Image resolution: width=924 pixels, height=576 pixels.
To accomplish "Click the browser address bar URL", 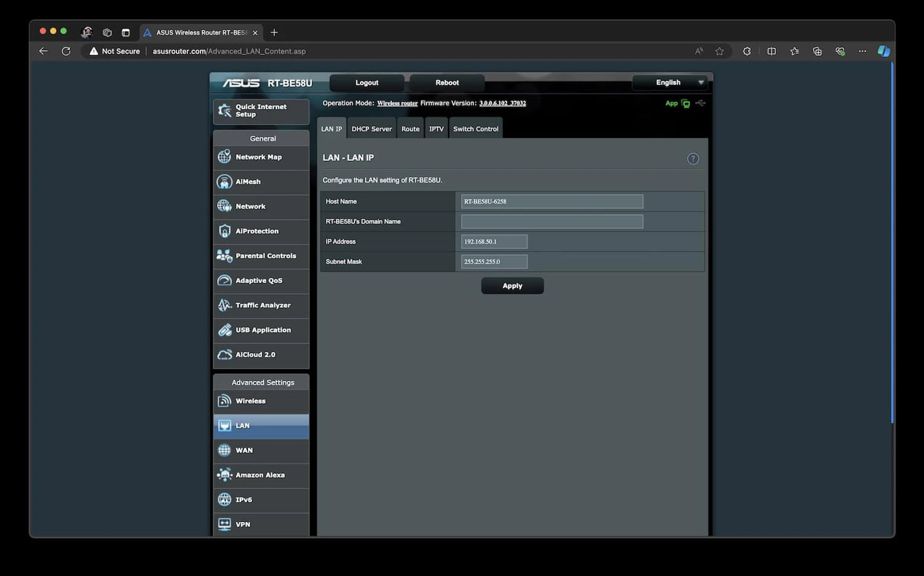I will (x=229, y=51).
